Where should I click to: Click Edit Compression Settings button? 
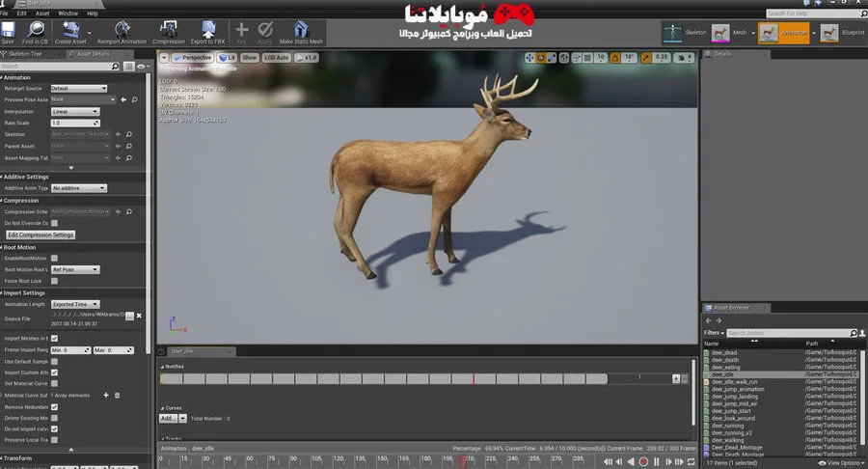(x=41, y=234)
